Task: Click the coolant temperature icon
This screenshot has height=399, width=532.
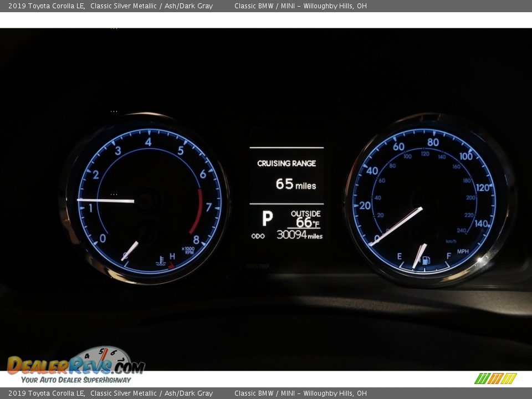Action: [161, 261]
